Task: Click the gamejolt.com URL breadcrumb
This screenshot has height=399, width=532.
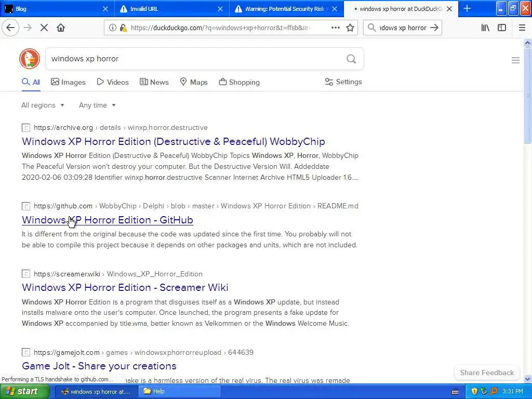Action: 143,352
